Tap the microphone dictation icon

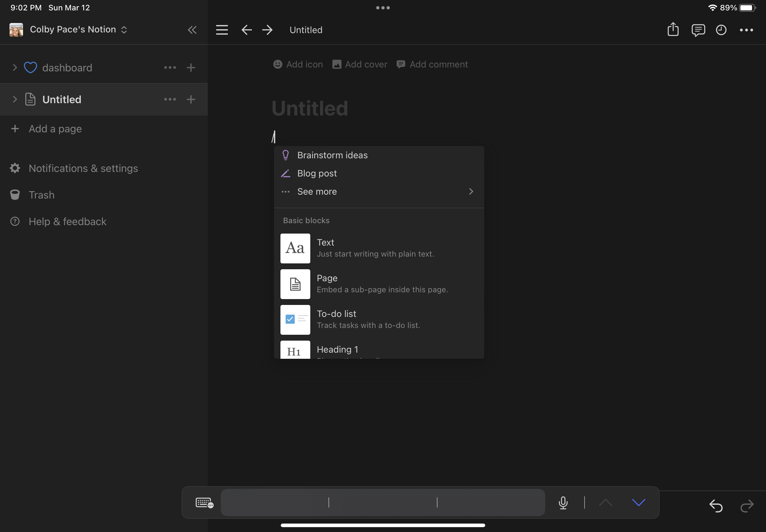563,503
